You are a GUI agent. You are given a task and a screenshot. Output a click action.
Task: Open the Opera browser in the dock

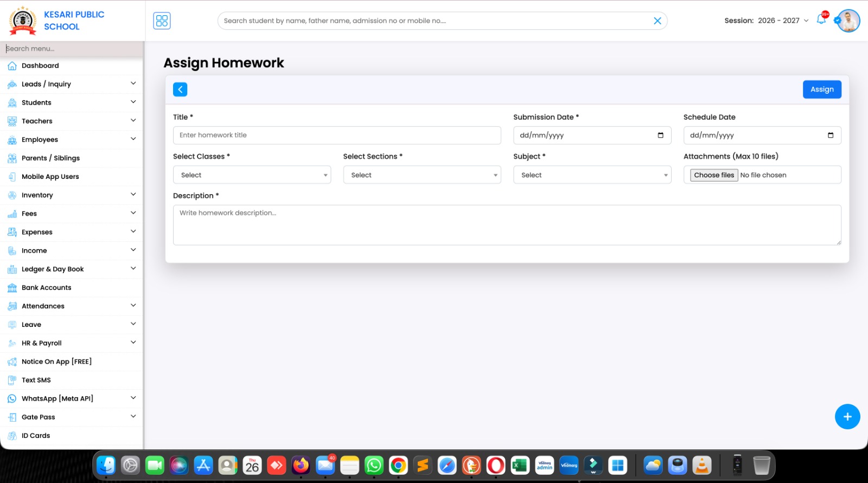496,465
